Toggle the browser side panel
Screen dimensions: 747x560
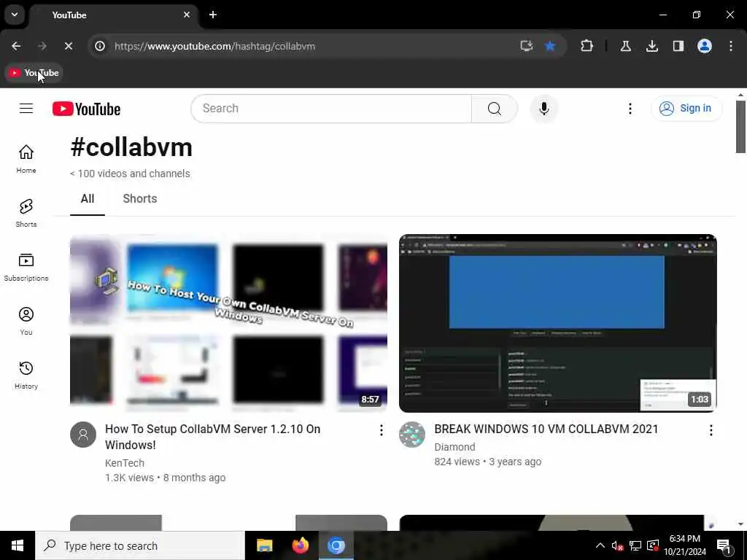coord(678,46)
